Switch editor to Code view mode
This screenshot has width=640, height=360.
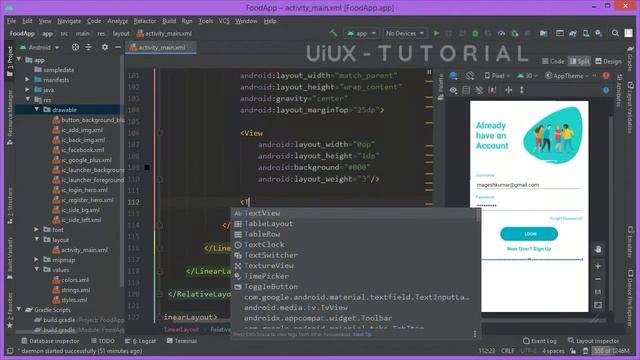tap(553, 61)
